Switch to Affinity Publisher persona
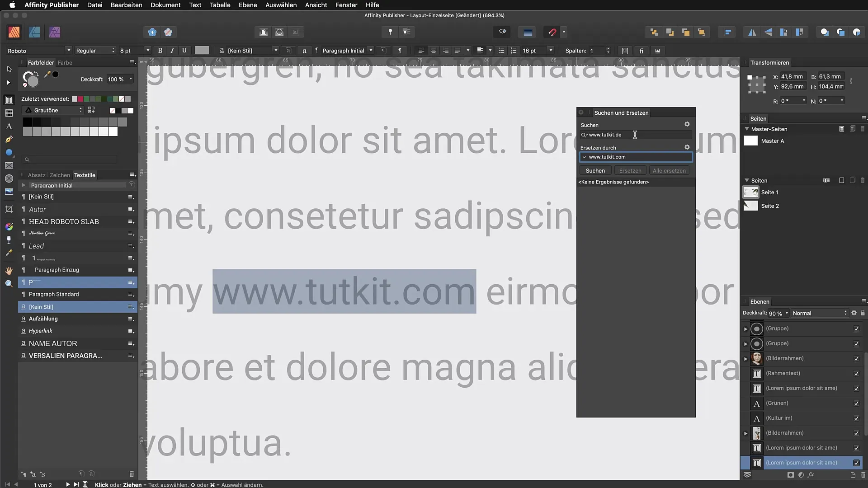 tap(14, 32)
